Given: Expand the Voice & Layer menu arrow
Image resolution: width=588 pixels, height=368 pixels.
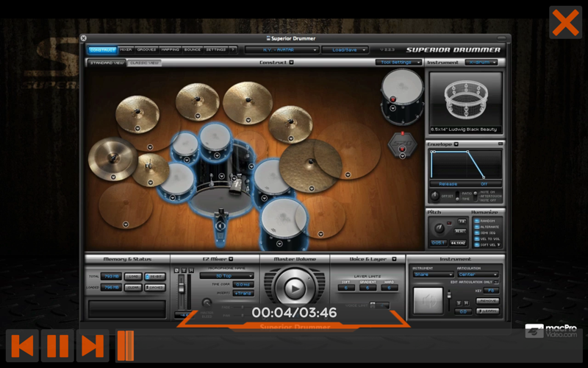Looking at the screenshot, I should 394,259.
